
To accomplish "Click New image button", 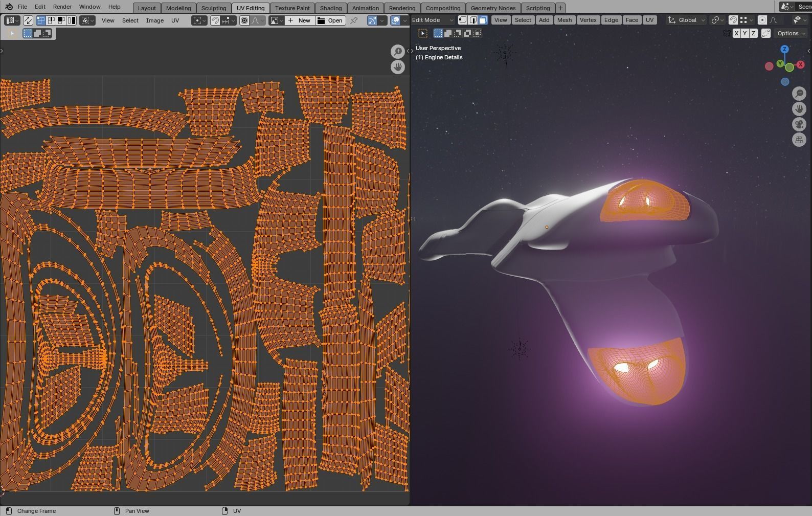I will (x=300, y=20).
